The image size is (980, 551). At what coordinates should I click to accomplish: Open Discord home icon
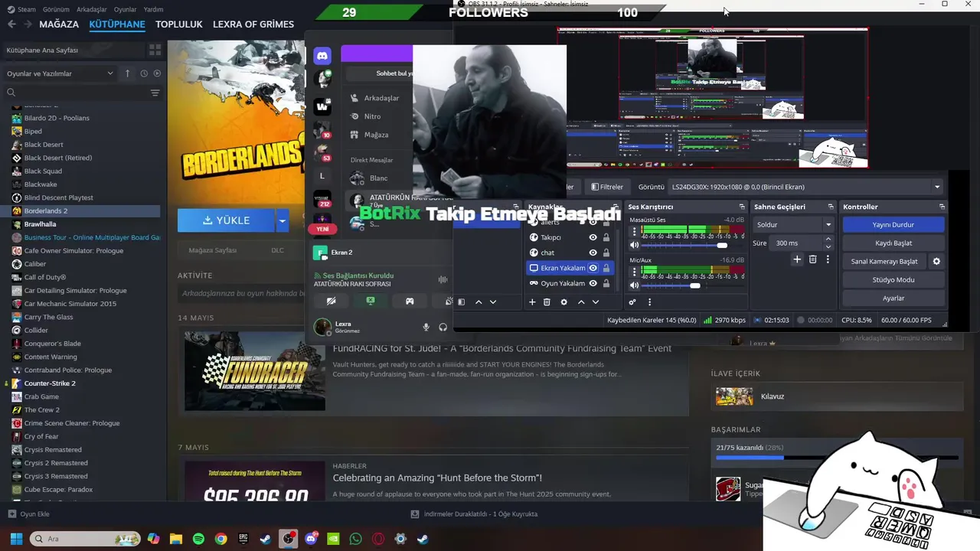pyautogui.click(x=322, y=55)
